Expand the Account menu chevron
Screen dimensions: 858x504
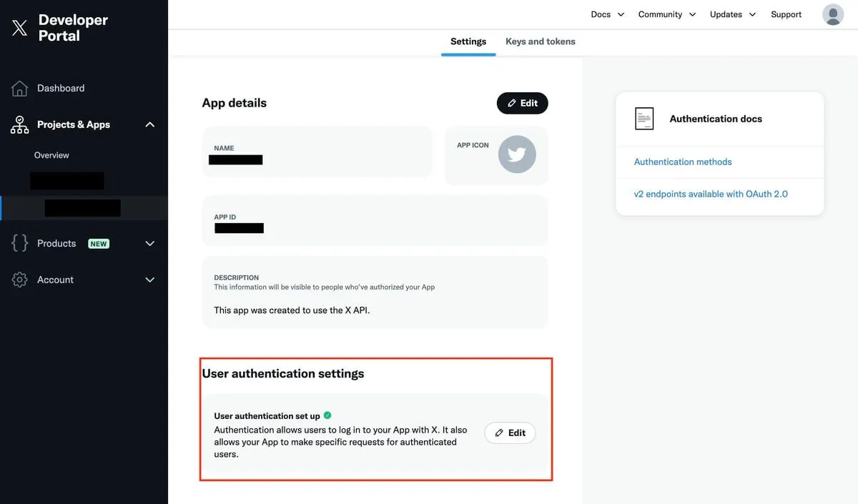point(149,280)
